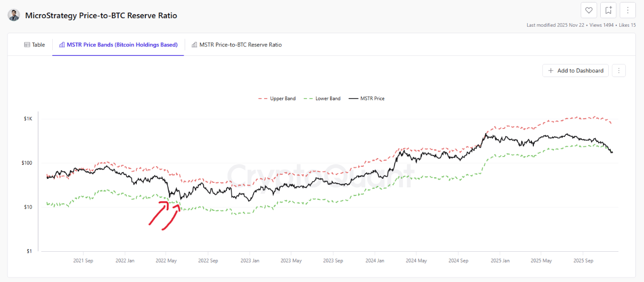Viewport: 644px width, 282px height.
Task: Toggle the Upper Band legend series
Action: point(277,99)
